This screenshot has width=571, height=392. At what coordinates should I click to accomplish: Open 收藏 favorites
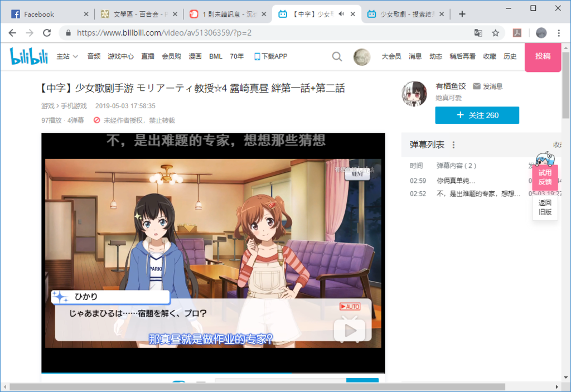coord(490,56)
